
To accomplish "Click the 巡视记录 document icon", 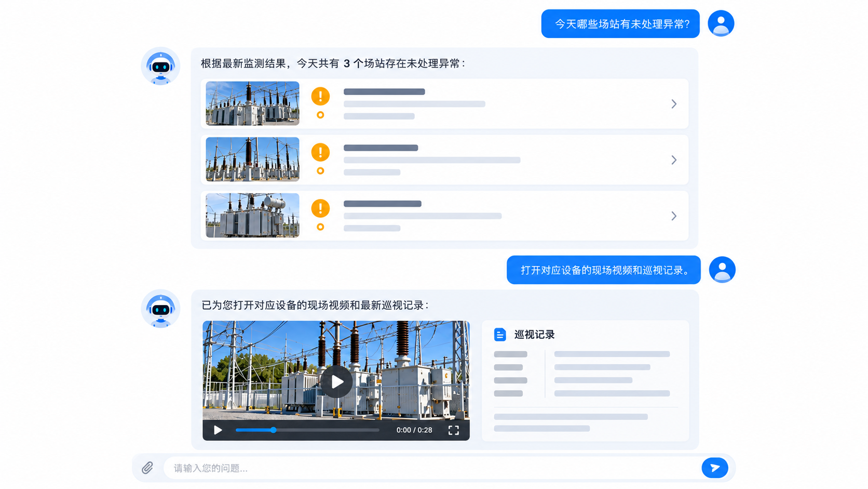I will pyautogui.click(x=500, y=335).
